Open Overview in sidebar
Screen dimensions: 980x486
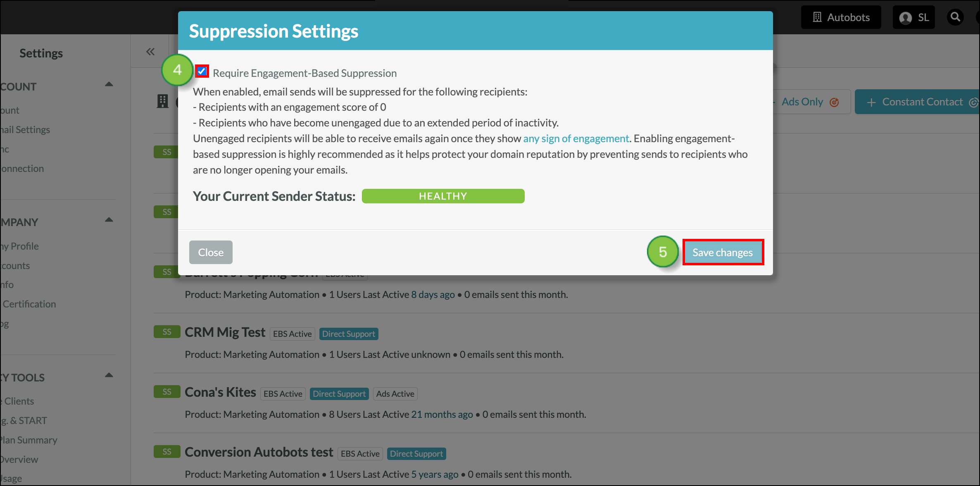[19, 460]
